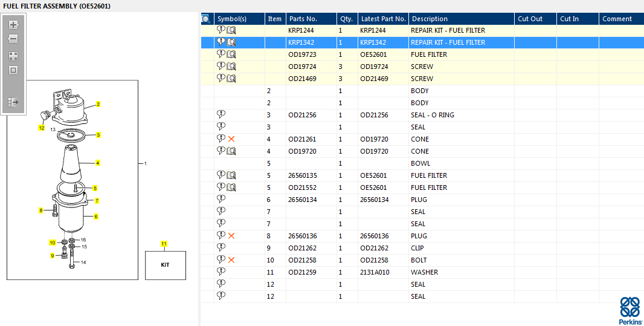The width and height of the screenshot is (644, 326).
Task: Click the single-square fit view icon
Action: (x=13, y=70)
